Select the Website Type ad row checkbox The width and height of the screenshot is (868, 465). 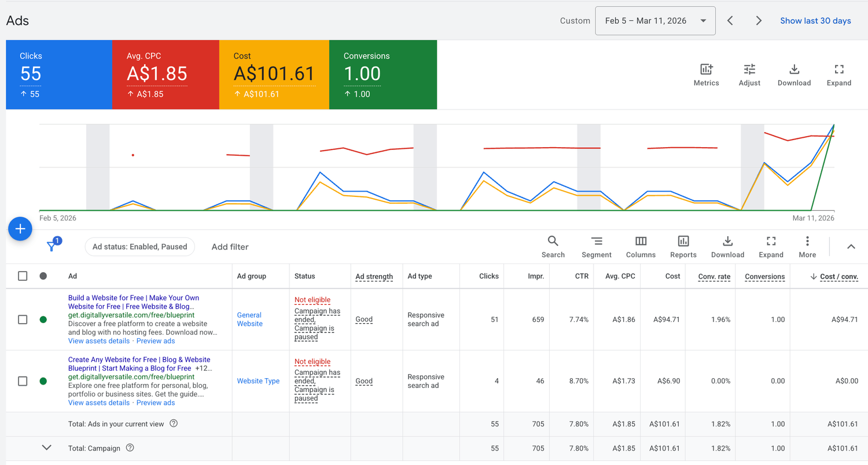coord(23,381)
